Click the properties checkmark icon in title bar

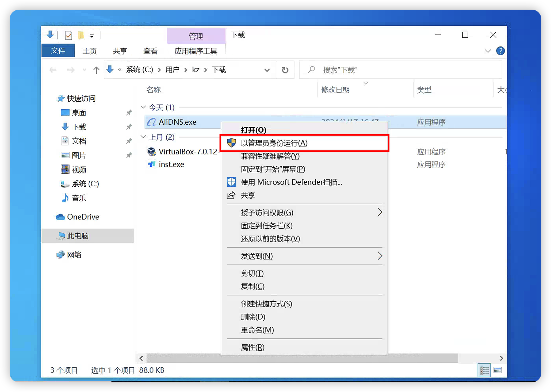tap(68, 35)
